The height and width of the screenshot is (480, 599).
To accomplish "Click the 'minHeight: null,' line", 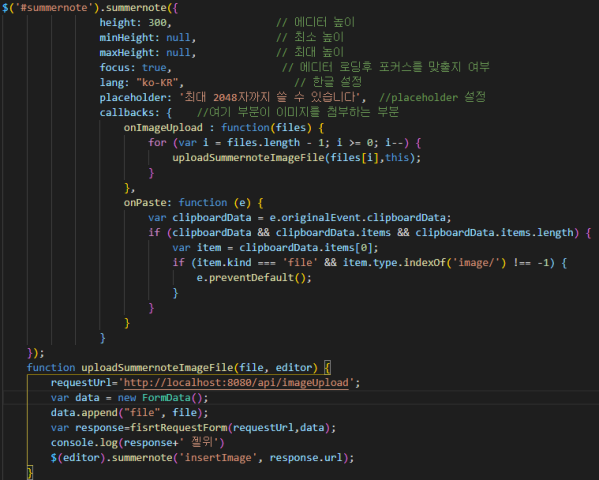I will [x=147, y=37].
